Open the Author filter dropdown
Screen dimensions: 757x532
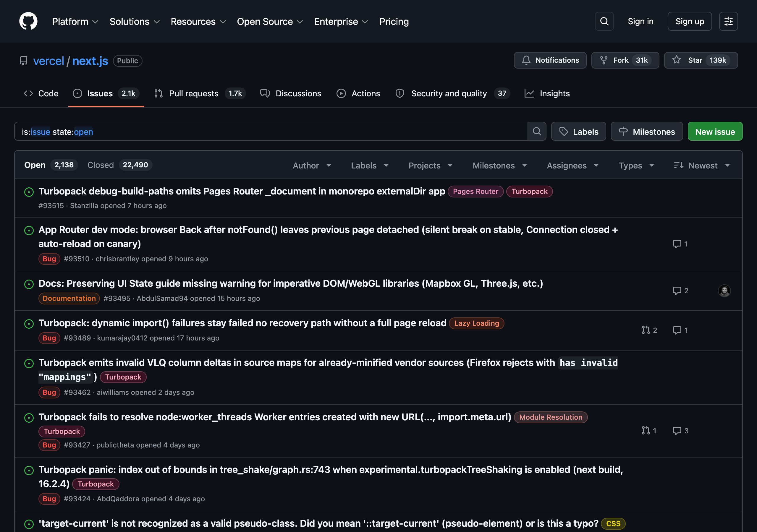[x=312, y=166]
